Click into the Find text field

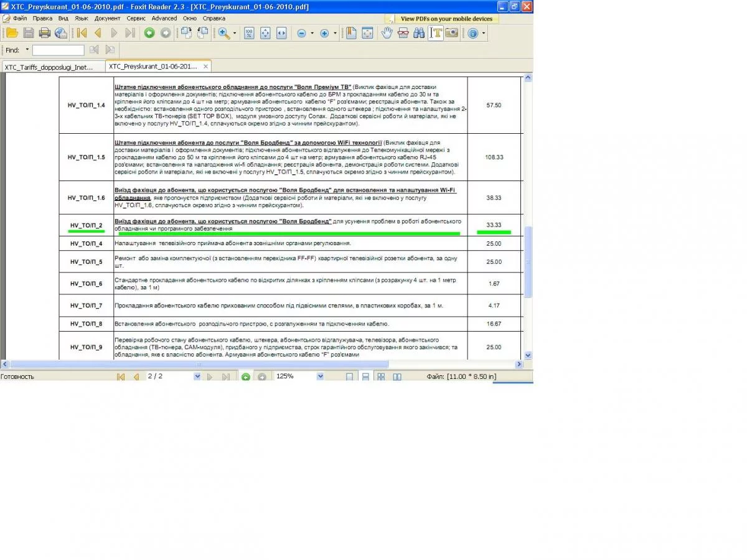pyautogui.click(x=58, y=50)
